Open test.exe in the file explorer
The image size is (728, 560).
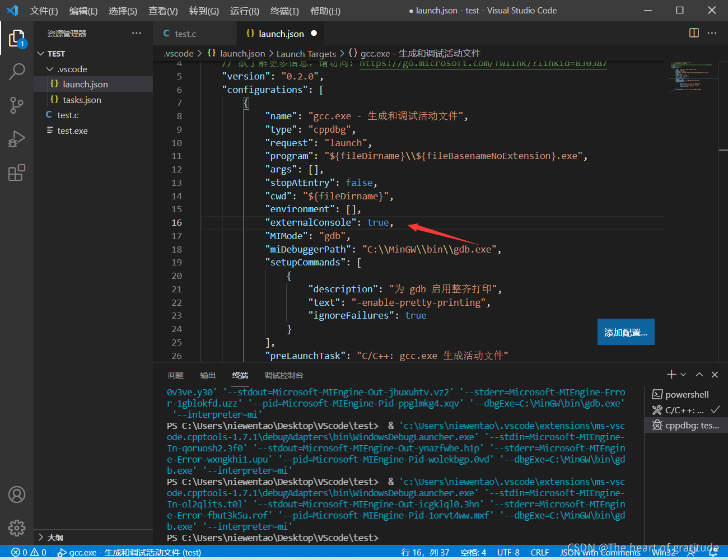pyautogui.click(x=93, y=130)
